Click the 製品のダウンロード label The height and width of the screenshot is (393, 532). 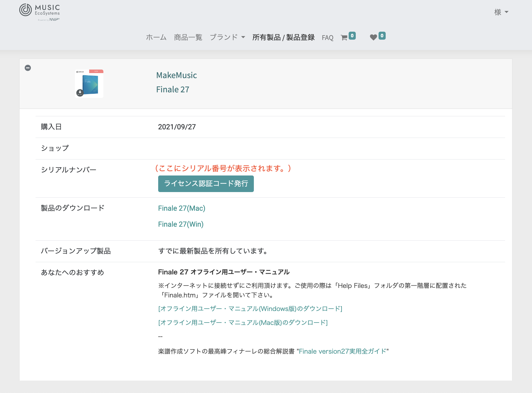[x=73, y=208]
